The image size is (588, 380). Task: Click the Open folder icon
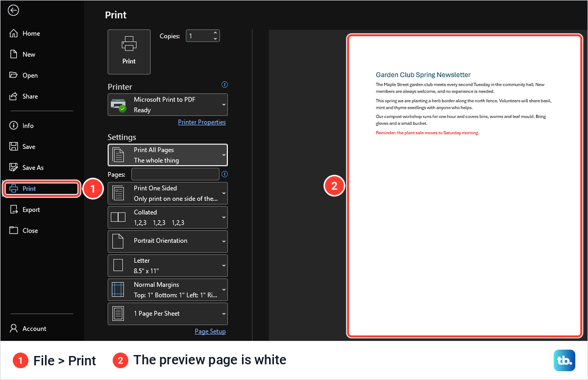coord(14,75)
